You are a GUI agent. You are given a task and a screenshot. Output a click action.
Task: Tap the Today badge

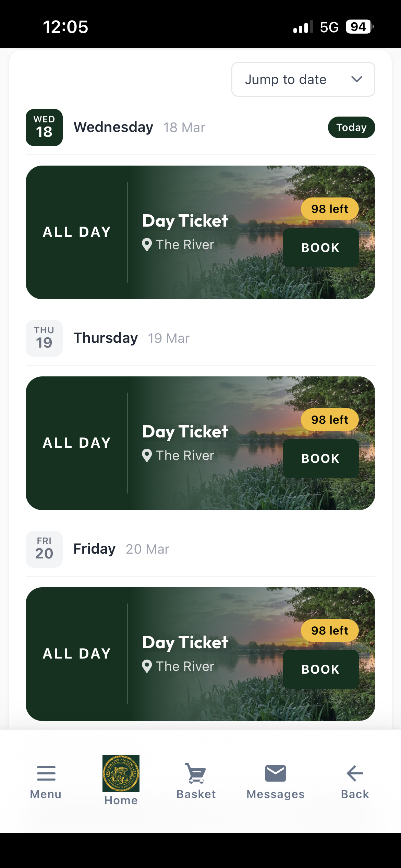click(x=351, y=128)
